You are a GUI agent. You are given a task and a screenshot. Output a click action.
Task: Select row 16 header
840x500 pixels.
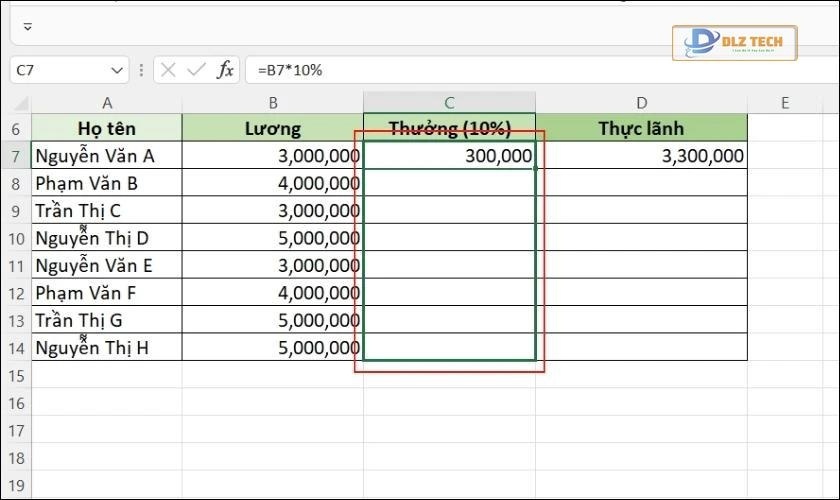point(16,403)
